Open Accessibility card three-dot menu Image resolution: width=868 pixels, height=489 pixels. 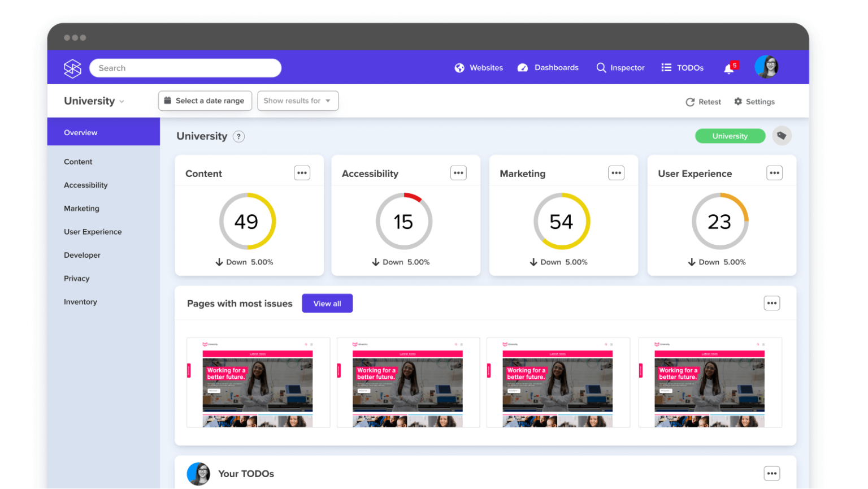click(x=458, y=173)
